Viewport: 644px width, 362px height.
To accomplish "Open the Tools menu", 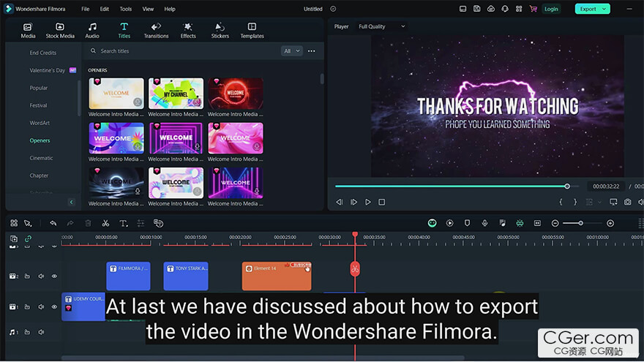I will pyautogui.click(x=126, y=9).
